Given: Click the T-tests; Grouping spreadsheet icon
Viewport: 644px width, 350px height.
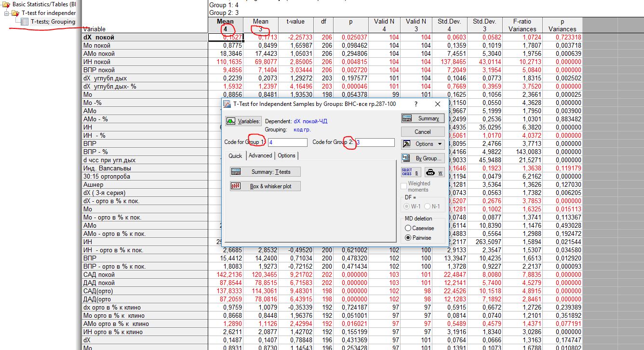Looking at the screenshot, I should tap(25, 22).
